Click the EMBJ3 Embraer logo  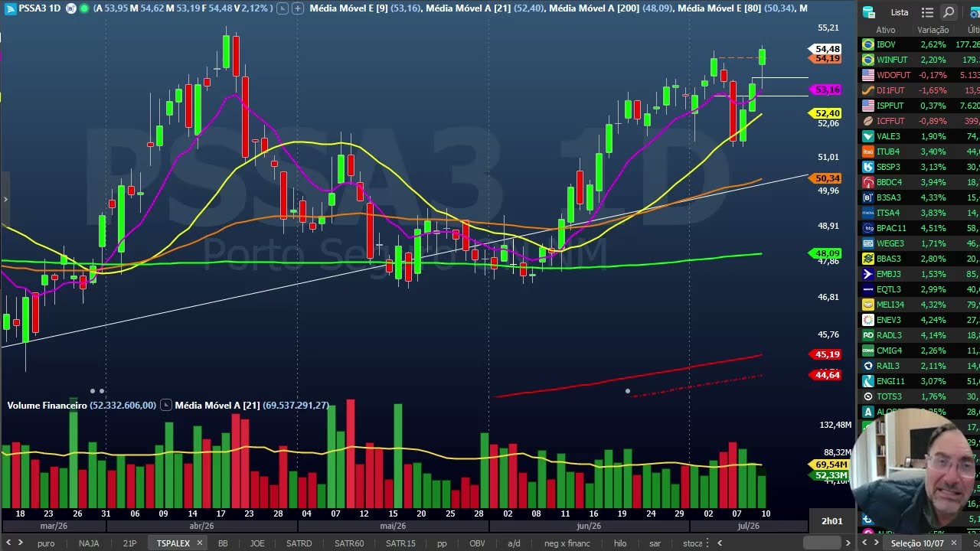coord(867,274)
